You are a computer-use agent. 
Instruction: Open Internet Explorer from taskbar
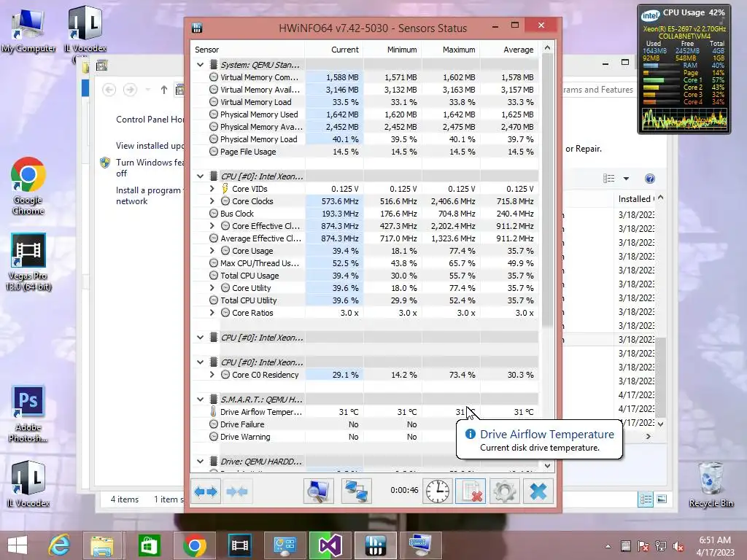59,545
